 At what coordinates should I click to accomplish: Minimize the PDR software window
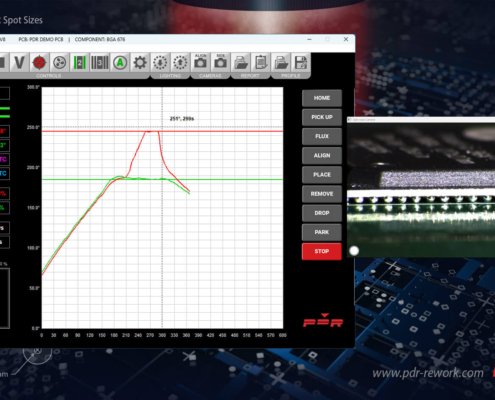click(x=309, y=39)
